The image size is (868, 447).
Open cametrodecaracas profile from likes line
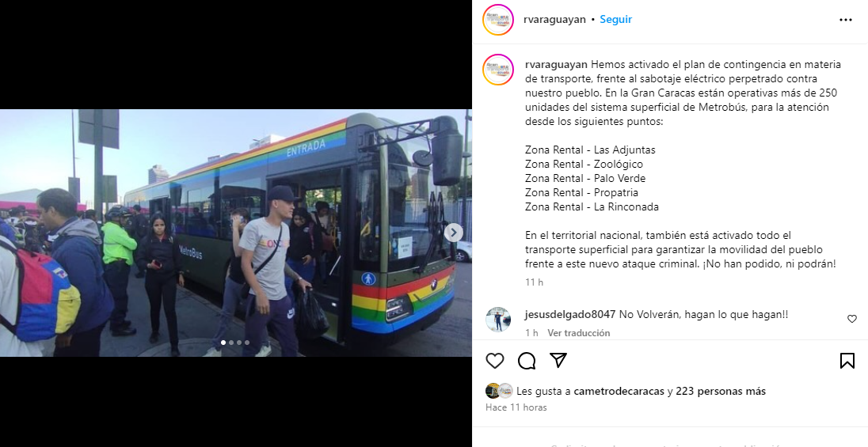(619, 391)
